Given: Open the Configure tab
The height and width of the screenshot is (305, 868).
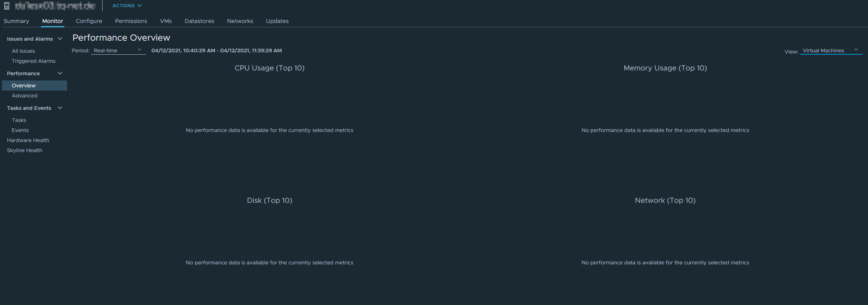Looking at the screenshot, I should point(89,21).
